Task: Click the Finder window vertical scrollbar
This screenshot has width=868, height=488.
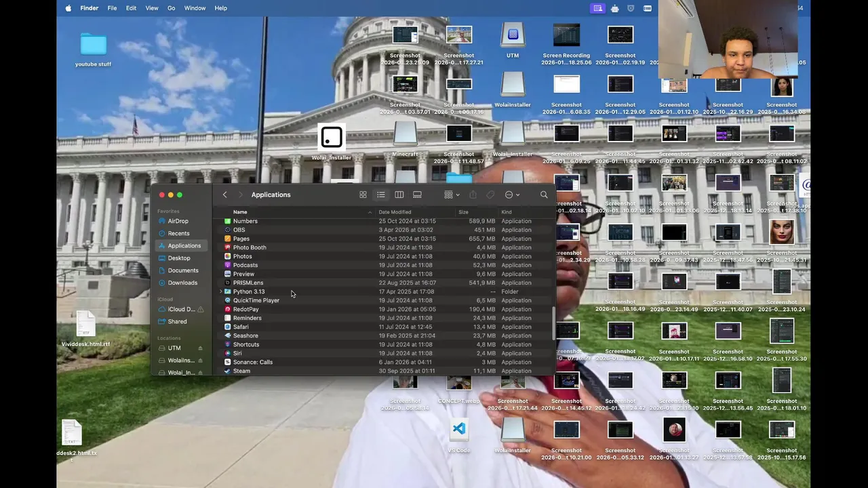Action: [x=553, y=323]
